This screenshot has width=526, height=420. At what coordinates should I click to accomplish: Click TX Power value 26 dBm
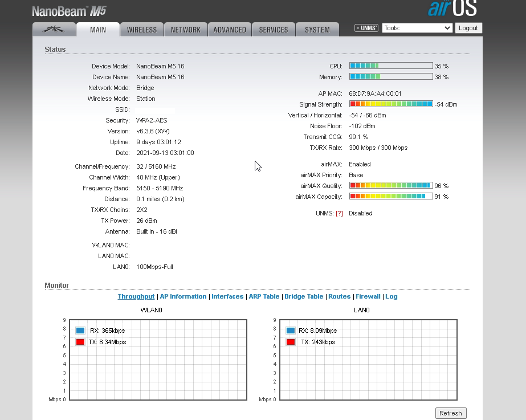click(x=146, y=221)
